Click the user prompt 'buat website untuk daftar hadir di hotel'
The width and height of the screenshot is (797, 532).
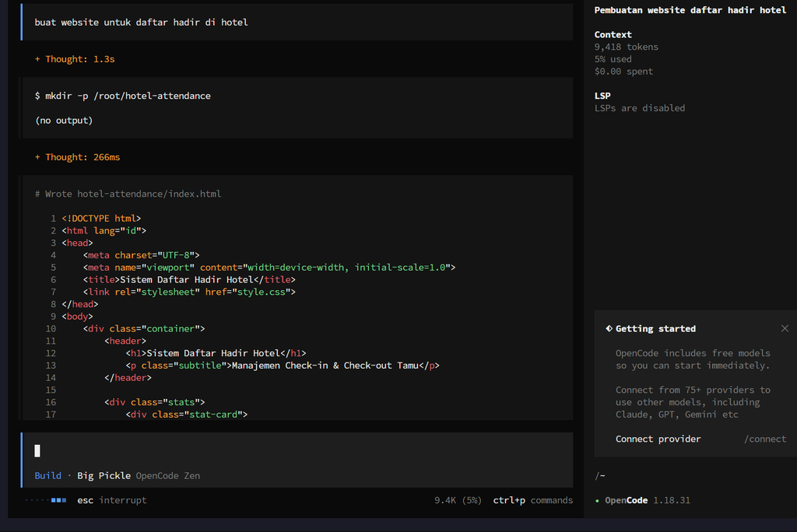pos(142,23)
